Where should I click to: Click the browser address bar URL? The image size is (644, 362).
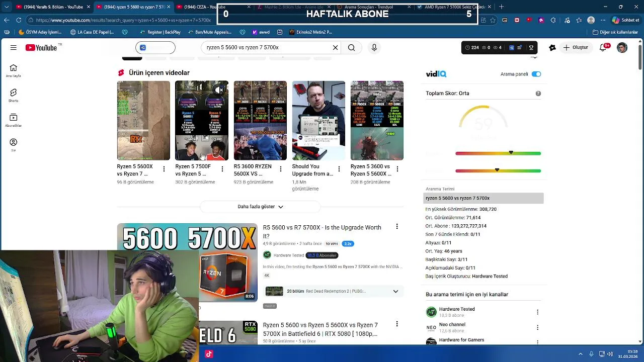[123, 20]
